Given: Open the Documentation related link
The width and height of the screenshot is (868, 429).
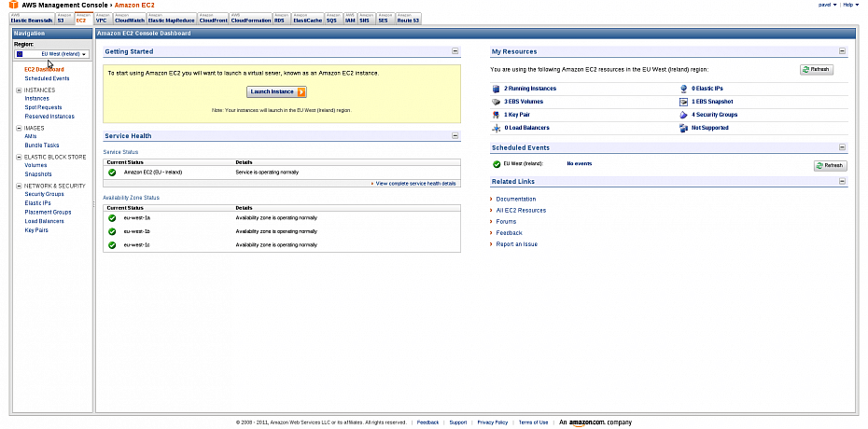Looking at the screenshot, I should coord(516,199).
